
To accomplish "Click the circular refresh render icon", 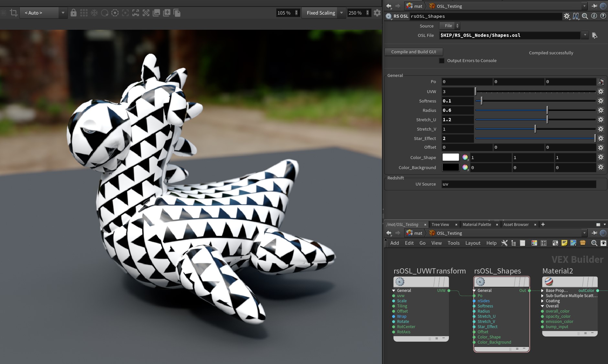I will click(104, 13).
